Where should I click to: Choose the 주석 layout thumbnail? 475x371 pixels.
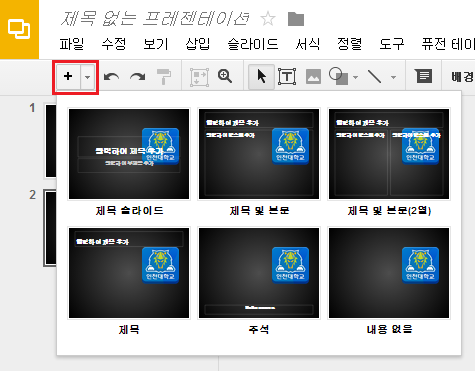coord(259,273)
